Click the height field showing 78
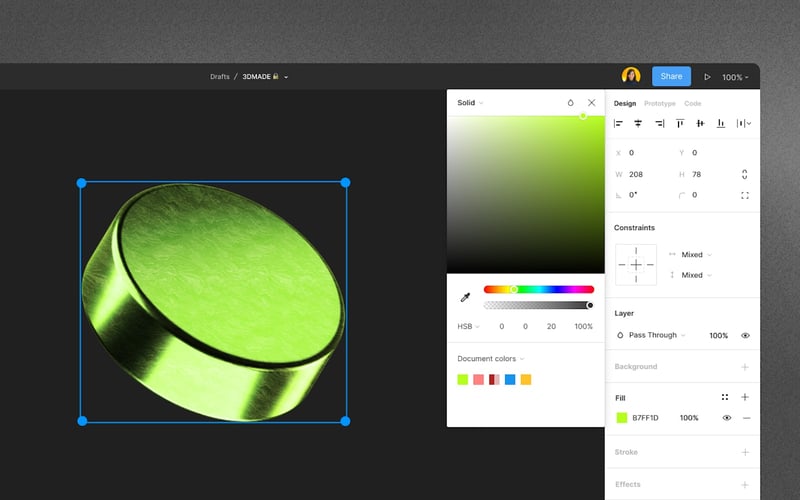The height and width of the screenshot is (500, 800). 696,174
